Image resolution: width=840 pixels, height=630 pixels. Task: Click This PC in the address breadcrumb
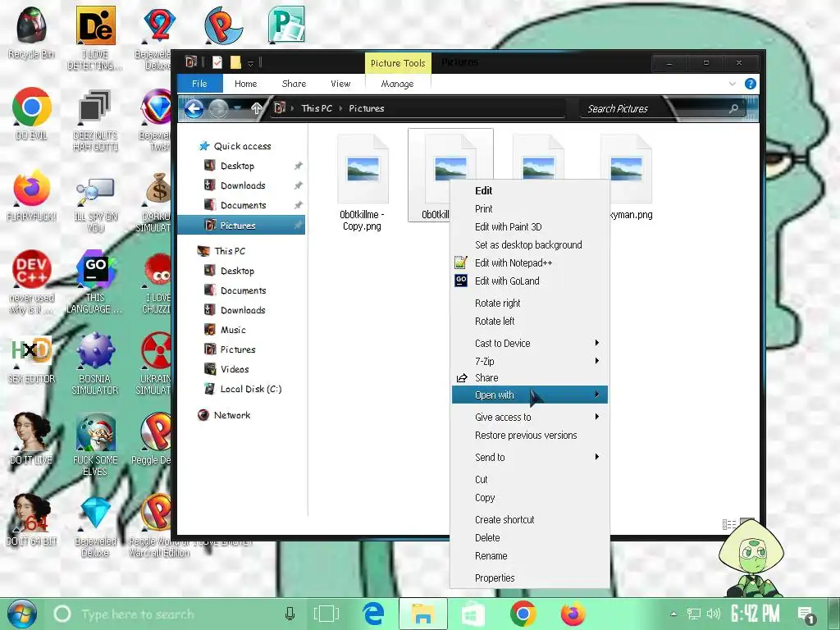point(317,108)
